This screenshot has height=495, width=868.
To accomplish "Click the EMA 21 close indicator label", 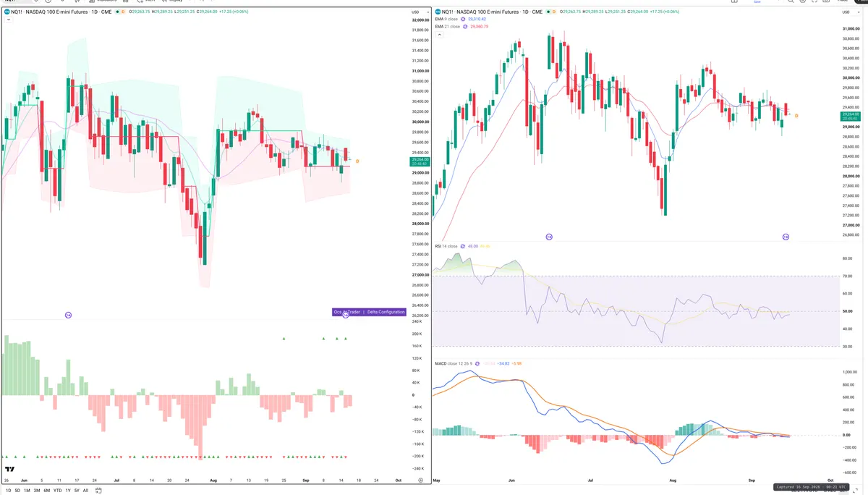I will click(448, 26).
